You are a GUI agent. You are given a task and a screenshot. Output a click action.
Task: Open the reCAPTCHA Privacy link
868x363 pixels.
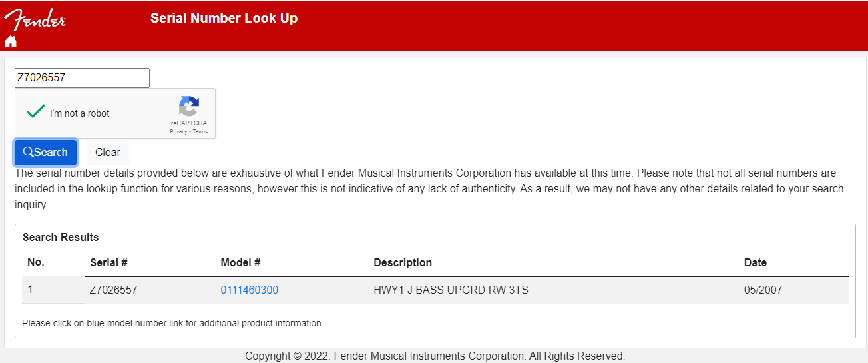(178, 131)
